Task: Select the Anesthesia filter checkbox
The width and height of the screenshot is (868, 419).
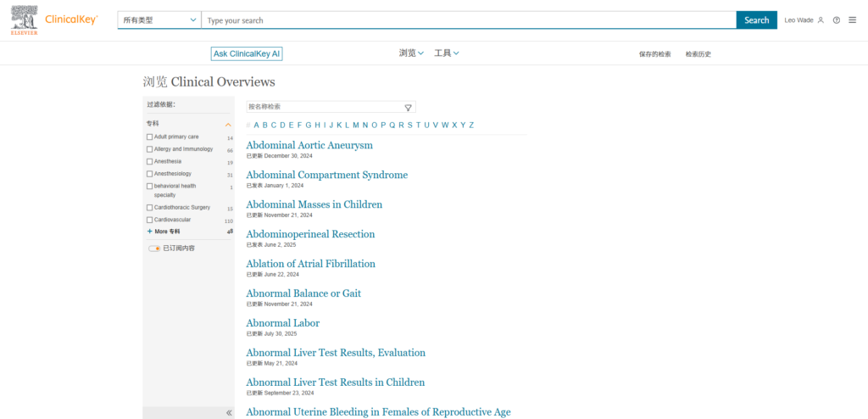Action: tap(150, 161)
